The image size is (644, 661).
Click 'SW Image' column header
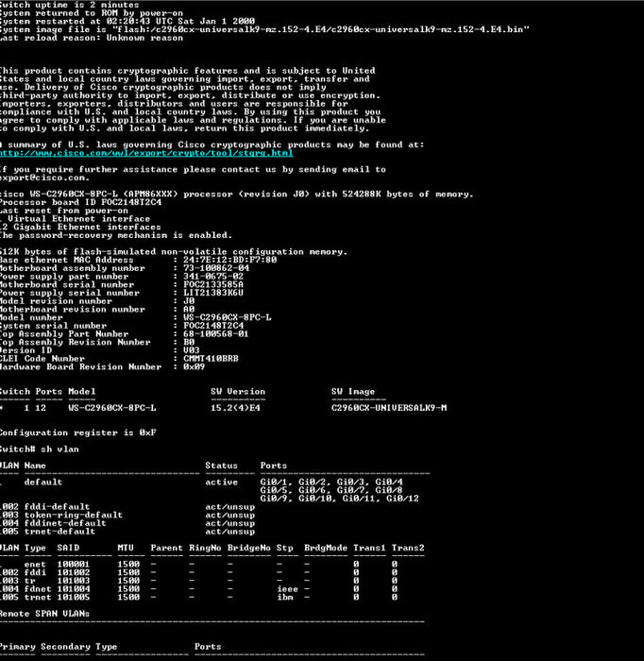[x=353, y=392]
